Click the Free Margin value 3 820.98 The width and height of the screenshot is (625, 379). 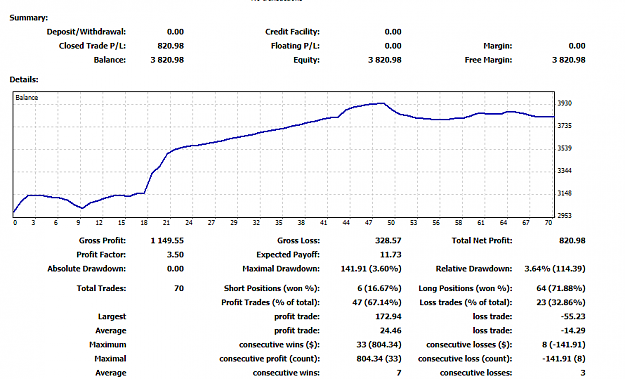(569, 60)
